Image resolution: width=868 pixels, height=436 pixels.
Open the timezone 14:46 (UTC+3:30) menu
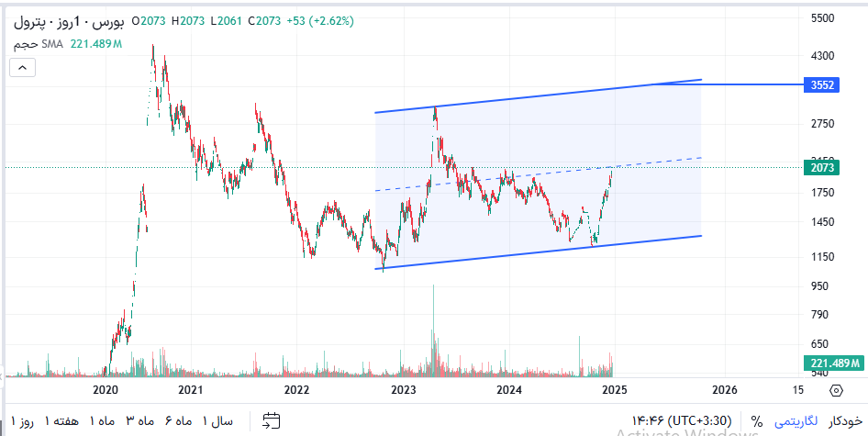click(x=682, y=419)
